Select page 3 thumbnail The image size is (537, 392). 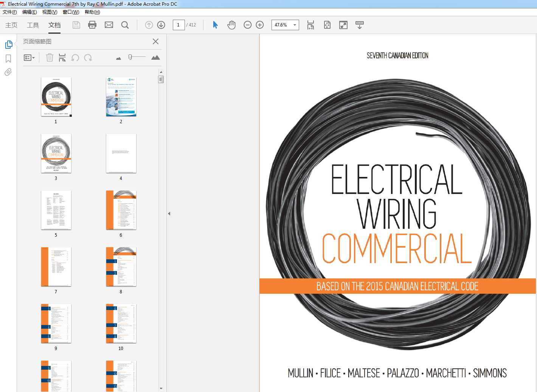[x=56, y=153]
